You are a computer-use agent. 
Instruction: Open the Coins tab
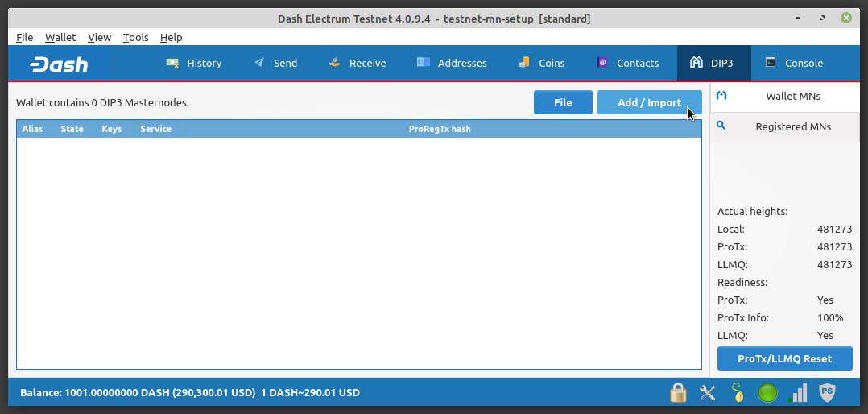pos(541,63)
